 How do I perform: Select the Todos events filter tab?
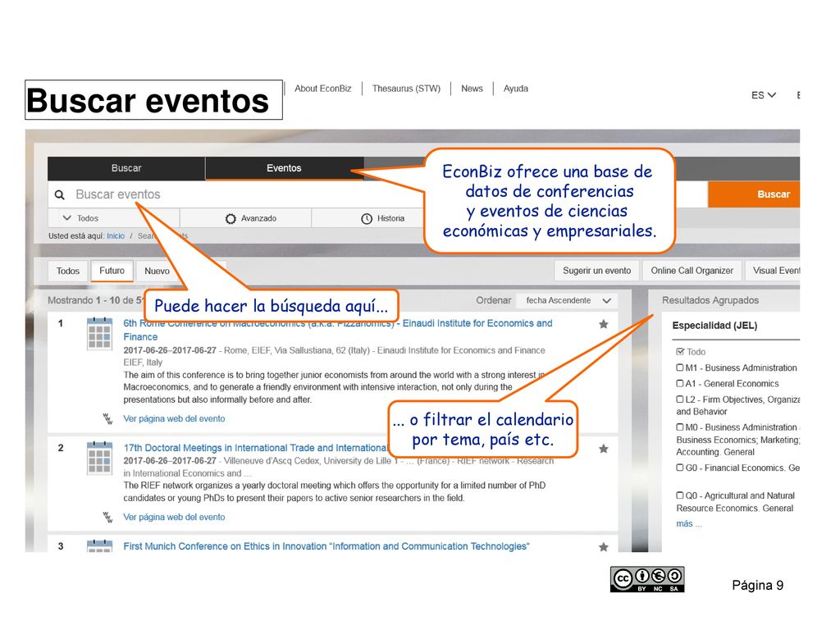pos(68,271)
